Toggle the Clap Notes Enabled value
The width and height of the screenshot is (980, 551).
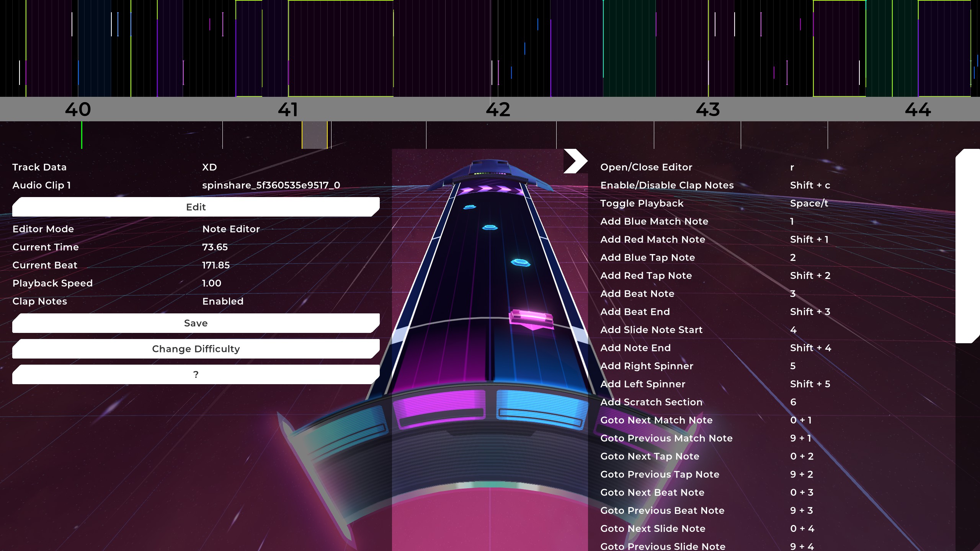(x=223, y=302)
